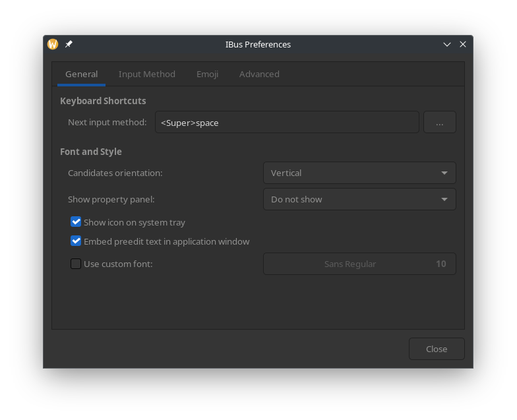This screenshot has height=420, width=517.
Task: Click the Next input method label
Action: [x=107, y=123]
